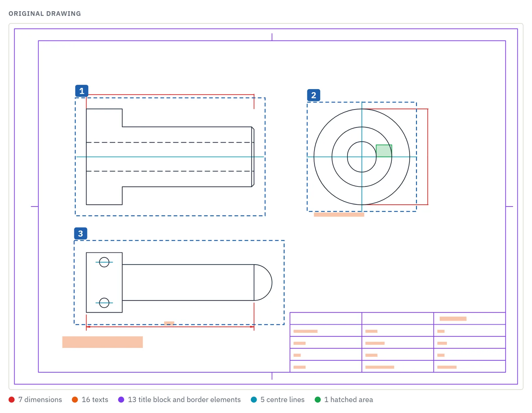Viewport: 532px width, 413px height.
Task: Click the lower hole circle in view 3
Action: pyautogui.click(x=104, y=303)
